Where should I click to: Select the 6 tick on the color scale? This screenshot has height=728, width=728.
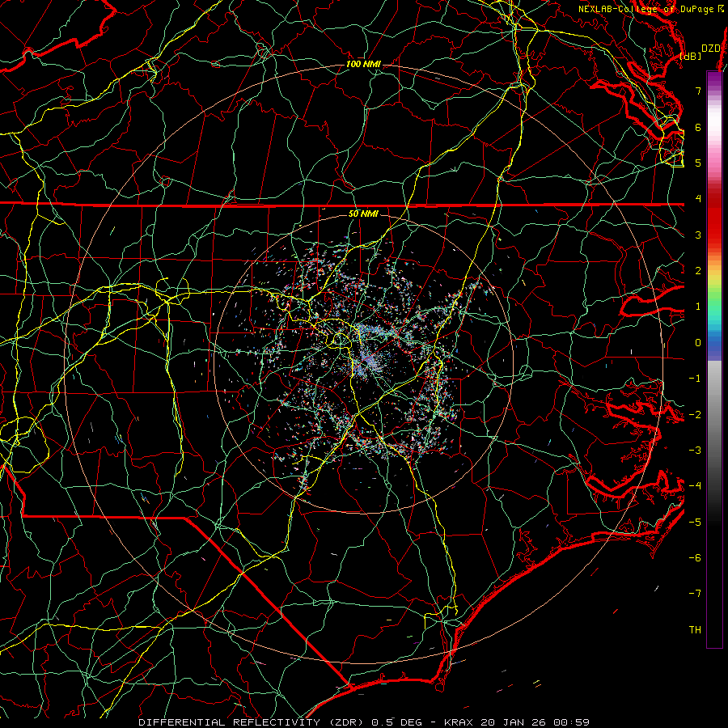click(698, 127)
